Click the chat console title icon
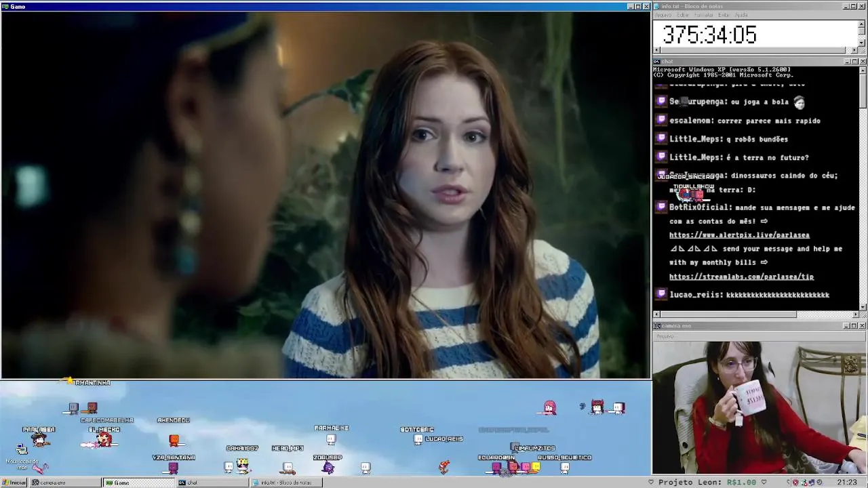Viewport: 868px width, 488px height. point(657,62)
